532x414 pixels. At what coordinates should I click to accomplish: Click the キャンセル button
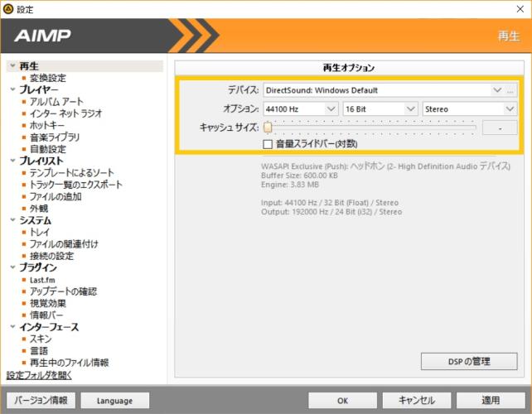417,401
